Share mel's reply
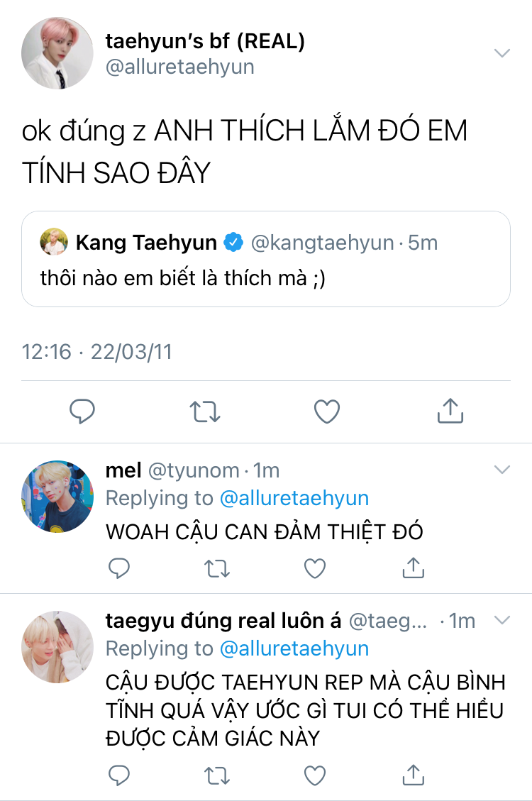This screenshot has width=532, height=801. (414, 568)
